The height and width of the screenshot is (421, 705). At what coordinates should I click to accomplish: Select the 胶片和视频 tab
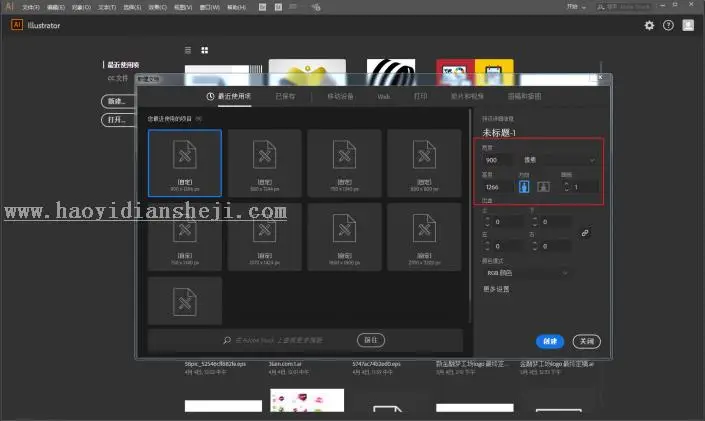click(x=467, y=96)
